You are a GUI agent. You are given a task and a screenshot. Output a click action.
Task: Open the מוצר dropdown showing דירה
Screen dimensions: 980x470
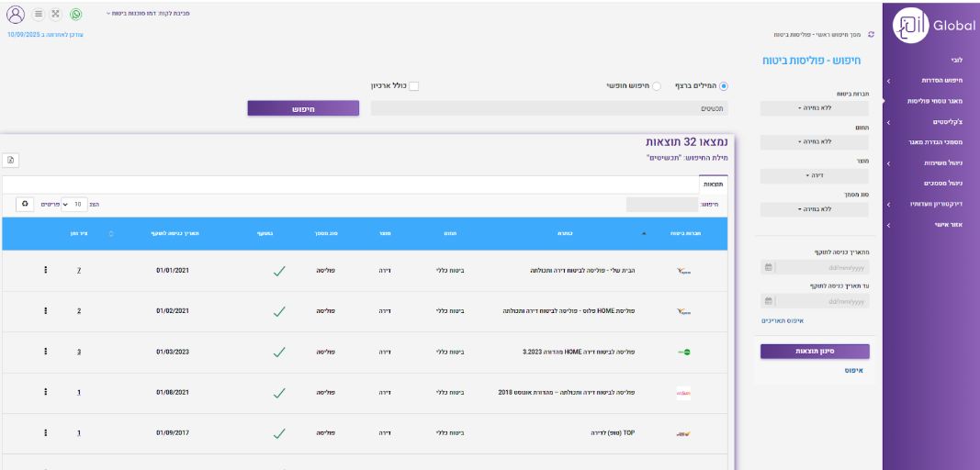pos(815,175)
